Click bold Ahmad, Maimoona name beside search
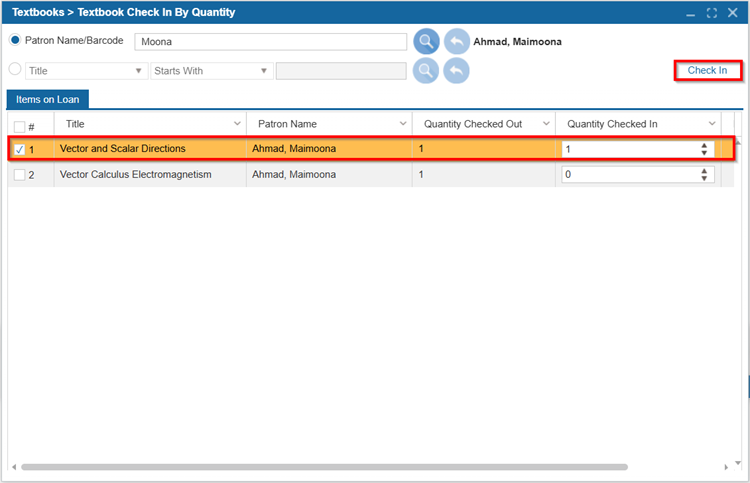This screenshot has height=483, width=750. click(518, 42)
